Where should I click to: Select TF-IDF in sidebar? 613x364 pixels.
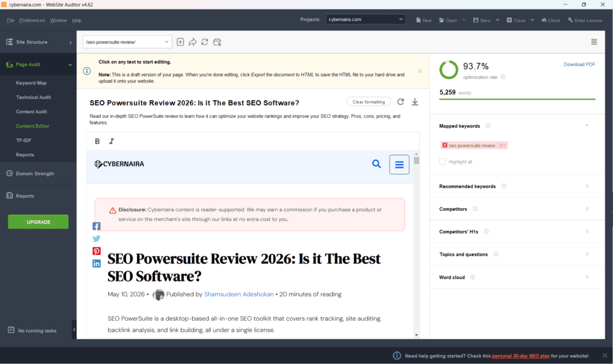[x=23, y=140]
